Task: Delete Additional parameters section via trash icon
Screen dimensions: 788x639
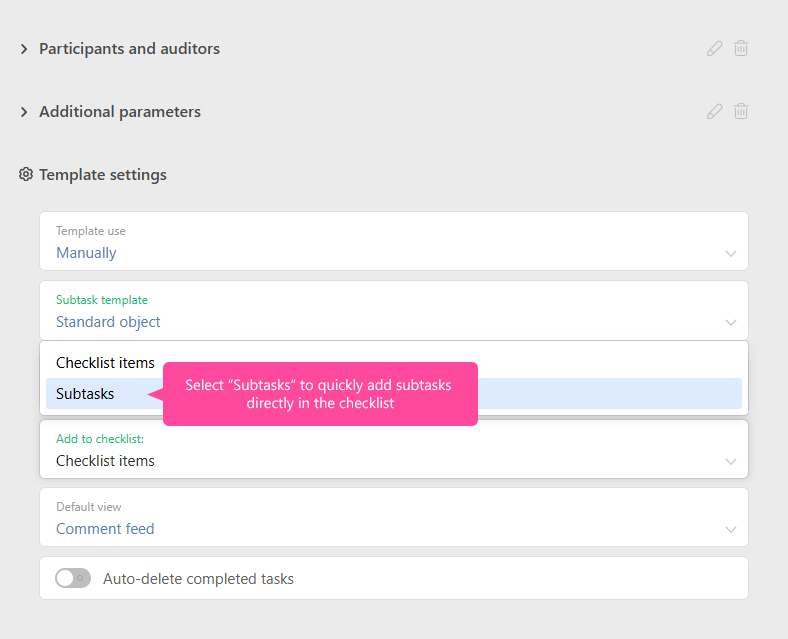Action: point(741,111)
